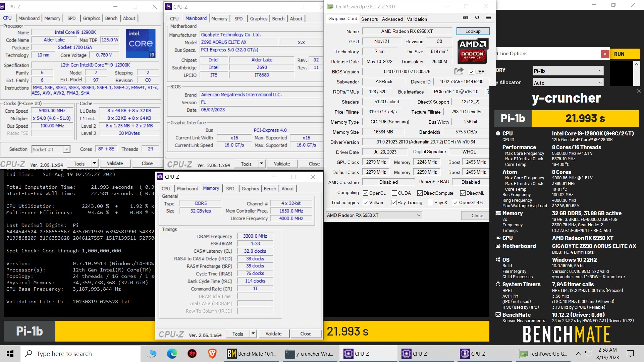Open Bench tab in the CPU-Z CPU window
The width and height of the screenshot is (644, 362).
[111, 18]
